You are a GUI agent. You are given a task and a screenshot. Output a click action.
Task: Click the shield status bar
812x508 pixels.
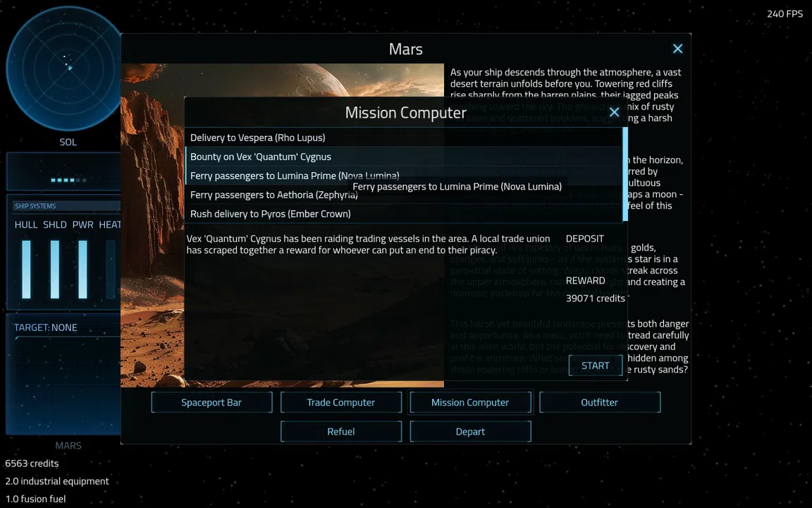pyautogui.click(x=55, y=269)
